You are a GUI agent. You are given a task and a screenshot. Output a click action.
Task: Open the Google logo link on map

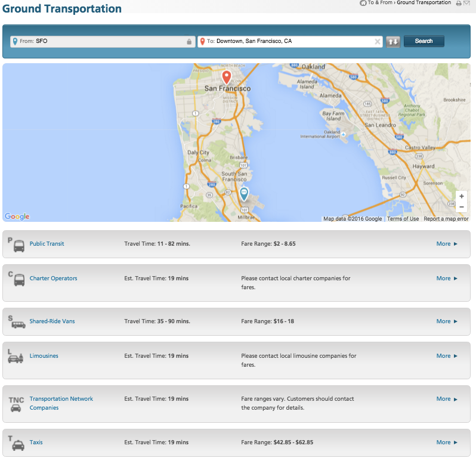pos(17,216)
